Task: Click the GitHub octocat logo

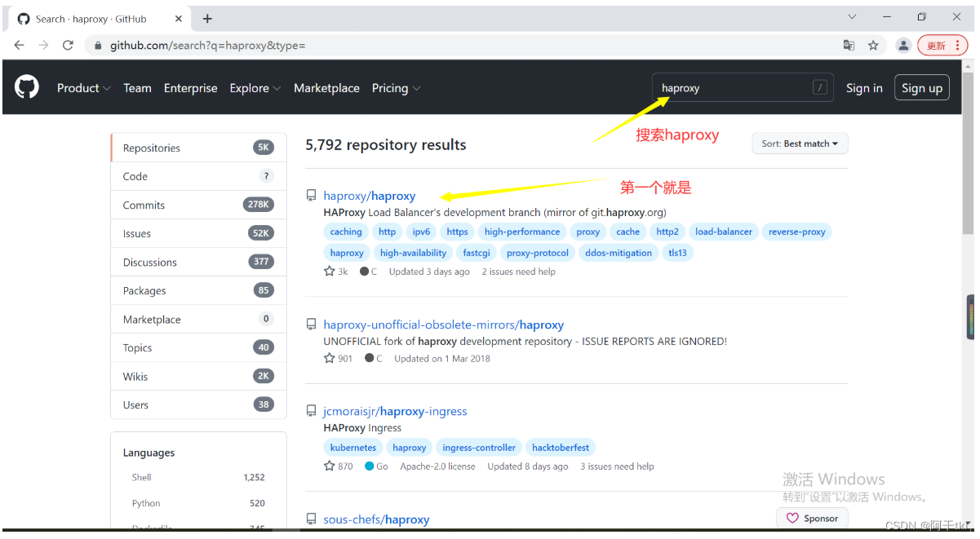Action: tap(27, 87)
